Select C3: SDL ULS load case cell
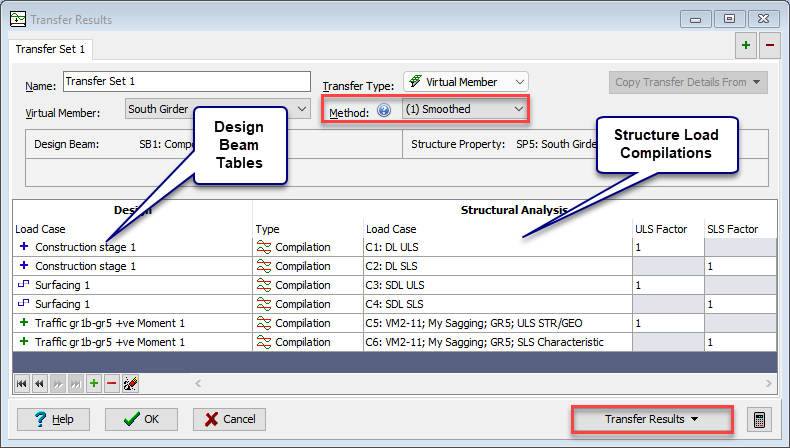 tap(498, 285)
